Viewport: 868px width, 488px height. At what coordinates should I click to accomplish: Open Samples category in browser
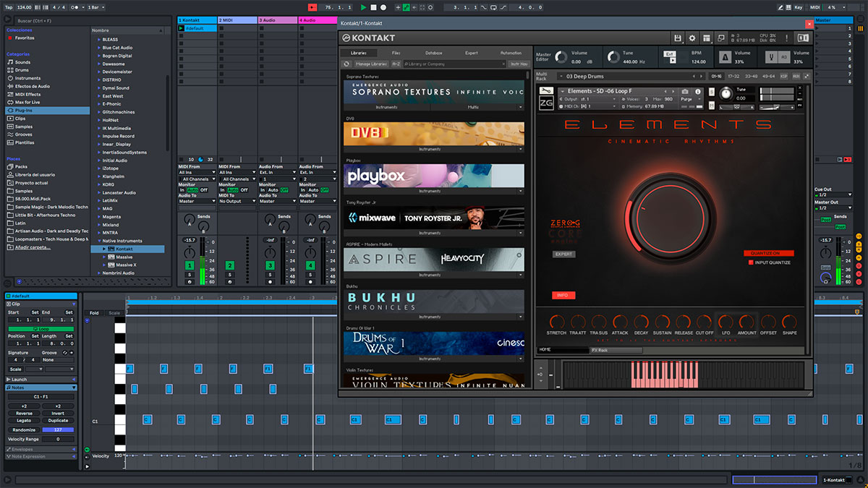(x=24, y=127)
